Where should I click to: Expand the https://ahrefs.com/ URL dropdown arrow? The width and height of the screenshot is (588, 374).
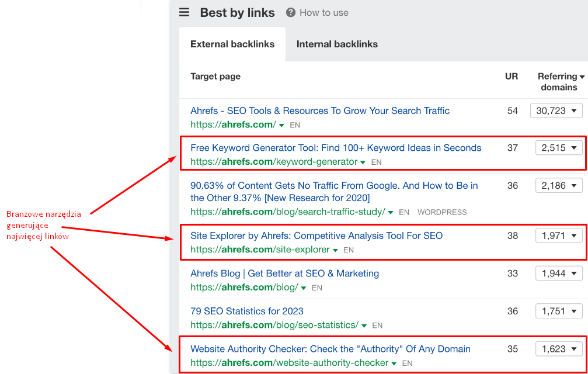pos(281,125)
